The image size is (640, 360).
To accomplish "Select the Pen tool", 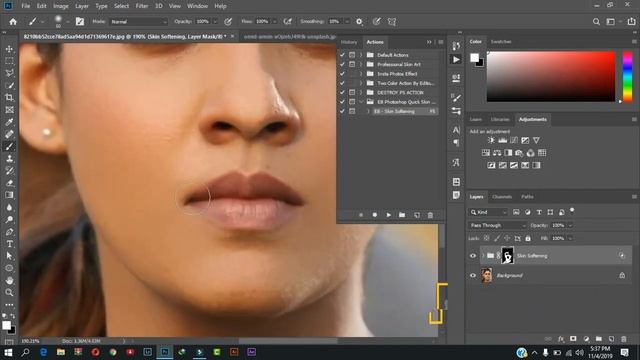I will (x=9, y=232).
